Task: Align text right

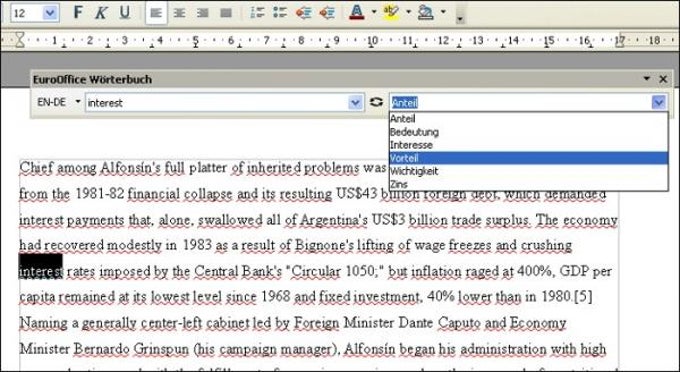Action: [x=203, y=13]
